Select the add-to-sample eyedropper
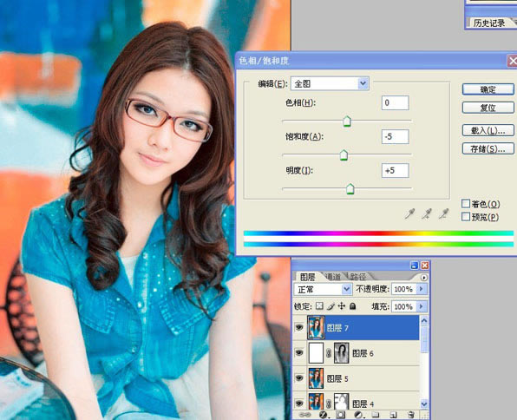This screenshot has width=517, height=420. [x=427, y=214]
